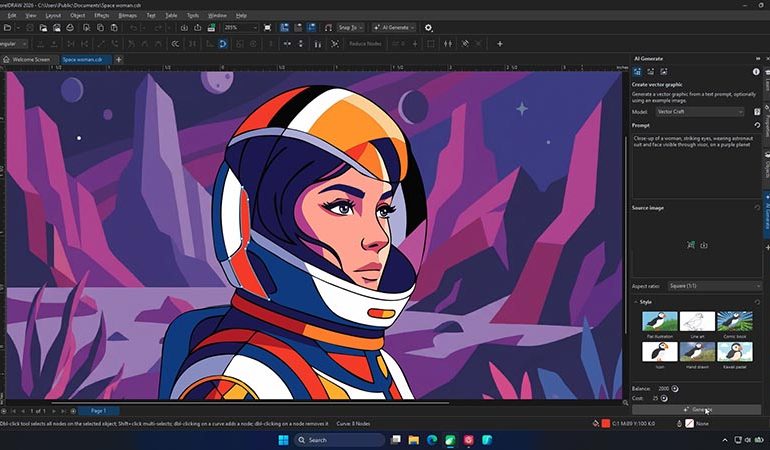Click the Cut icon in the toolbar
Image resolution: width=770 pixels, height=450 pixels.
(86, 28)
